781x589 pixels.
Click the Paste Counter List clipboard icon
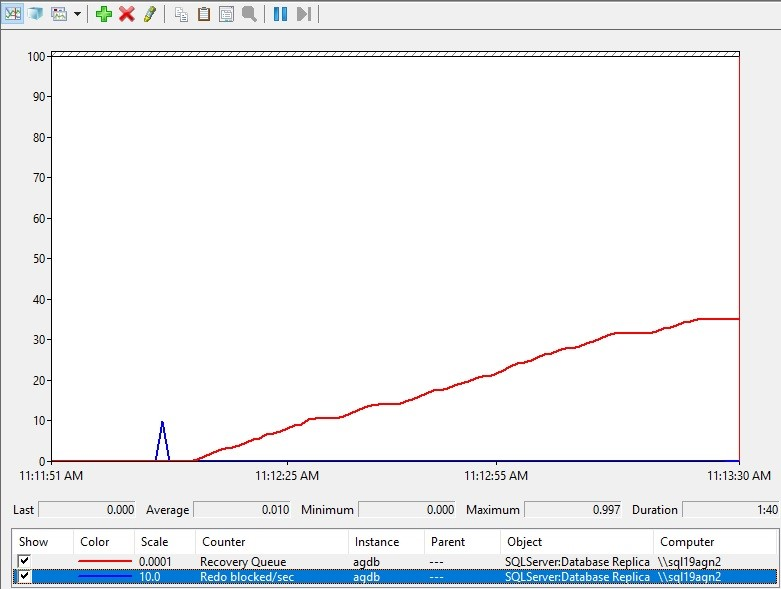pos(204,14)
